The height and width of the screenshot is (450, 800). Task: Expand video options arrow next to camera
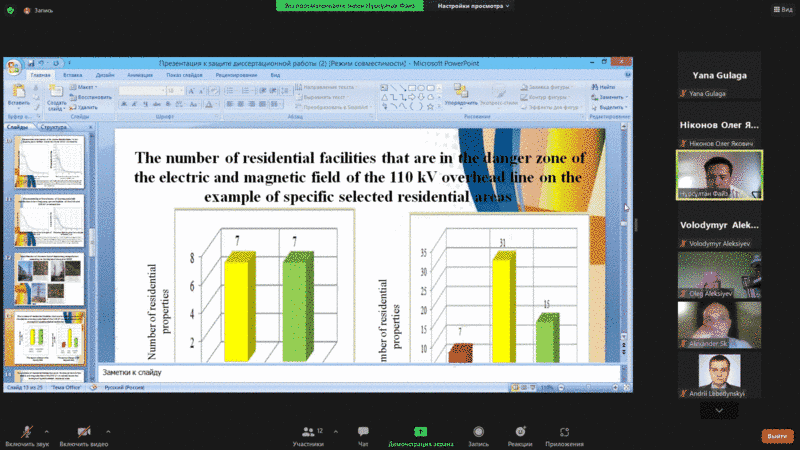(108, 430)
